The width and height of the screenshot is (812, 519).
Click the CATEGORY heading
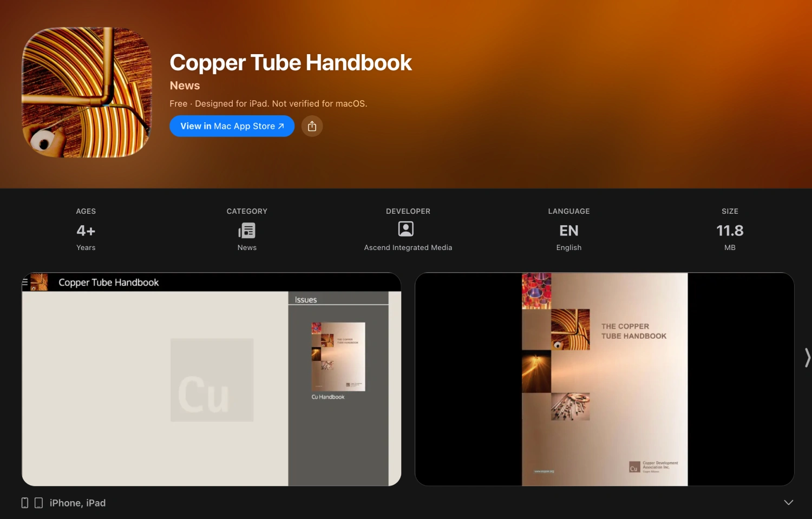coord(247,211)
